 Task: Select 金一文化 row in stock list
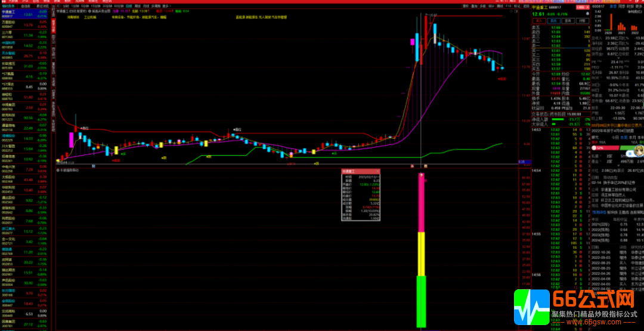(x=24, y=240)
